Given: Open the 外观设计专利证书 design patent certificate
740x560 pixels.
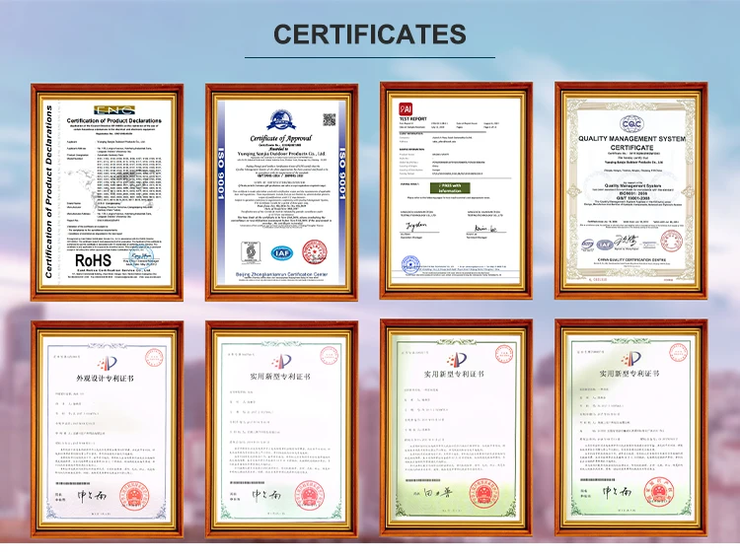Looking at the screenshot, I should pyautogui.click(x=107, y=429).
